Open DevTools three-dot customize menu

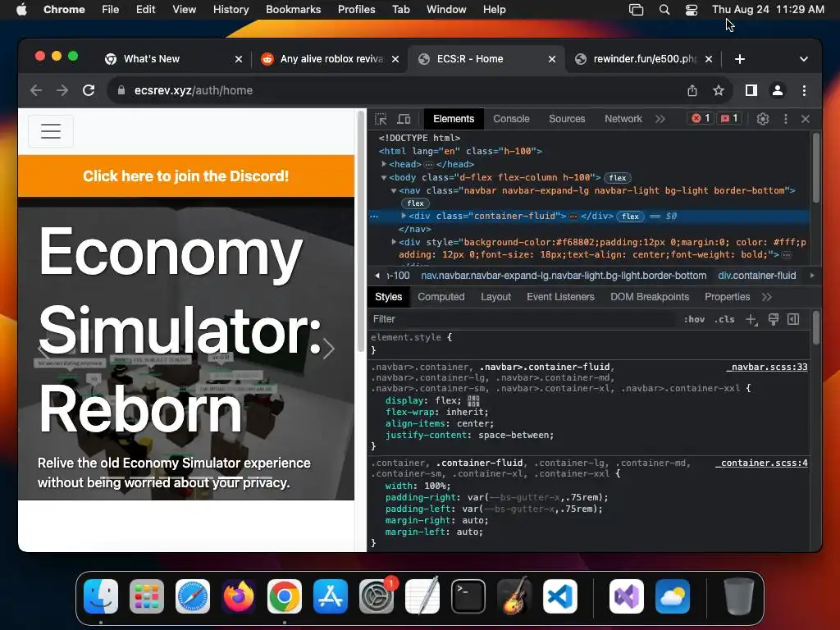pos(785,119)
